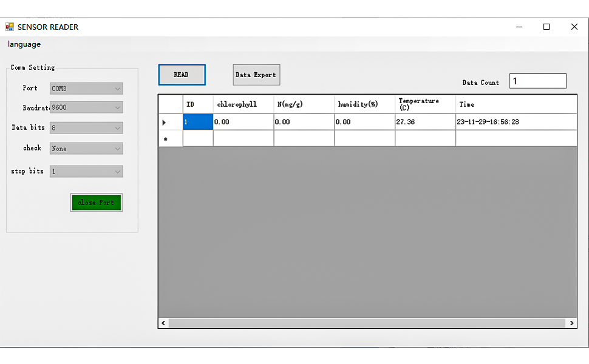589x364 pixels.
Task: Click the Data Export button
Action: [x=256, y=75]
